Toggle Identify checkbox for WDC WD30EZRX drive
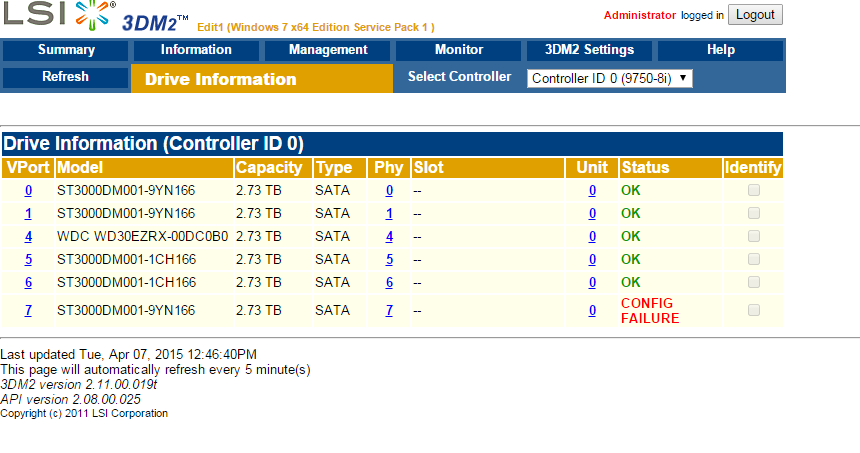The width and height of the screenshot is (860, 453). [x=753, y=236]
